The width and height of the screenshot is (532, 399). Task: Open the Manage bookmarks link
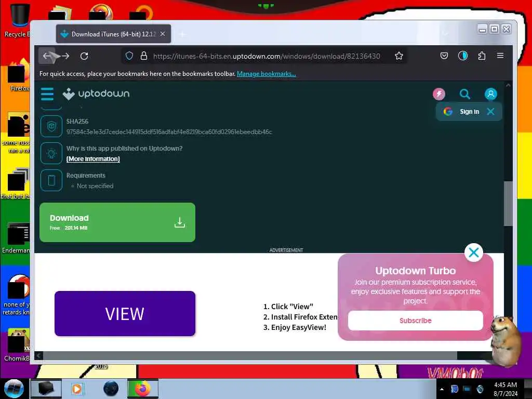(267, 74)
